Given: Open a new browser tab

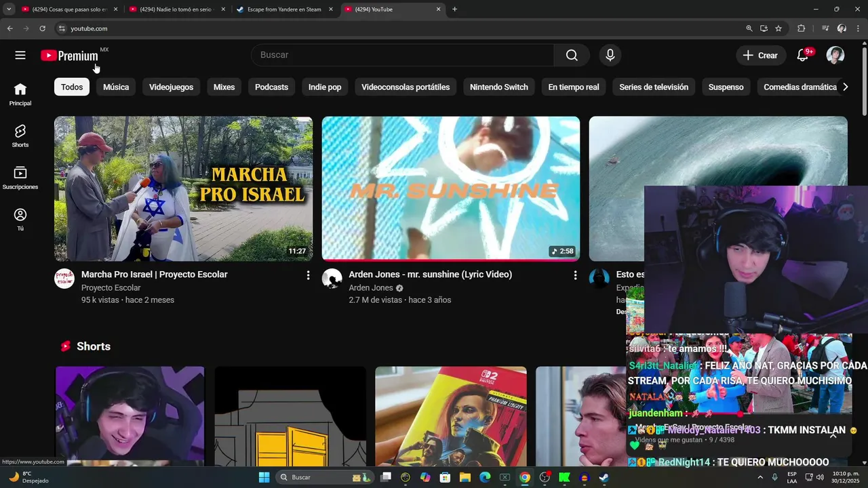Looking at the screenshot, I should click(x=454, y=9).
